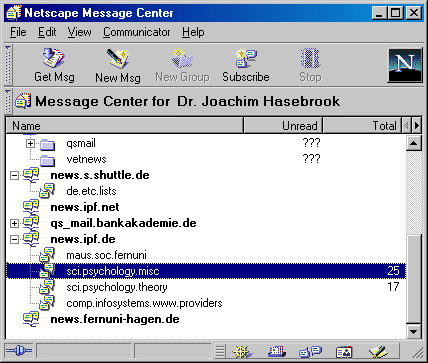Click the news.ipf.net server icon
This screenshot has width=428, height=363.
point(31,207)
